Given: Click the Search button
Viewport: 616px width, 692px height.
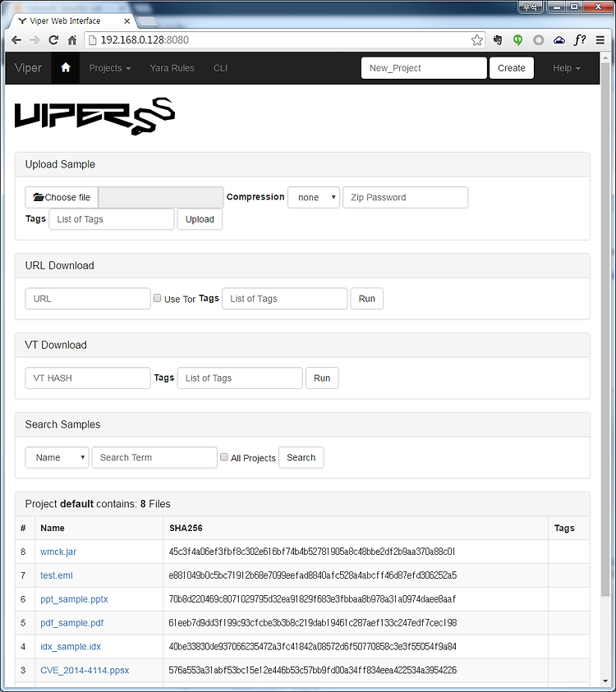Looking at the screenshot, I should [301, 458].
